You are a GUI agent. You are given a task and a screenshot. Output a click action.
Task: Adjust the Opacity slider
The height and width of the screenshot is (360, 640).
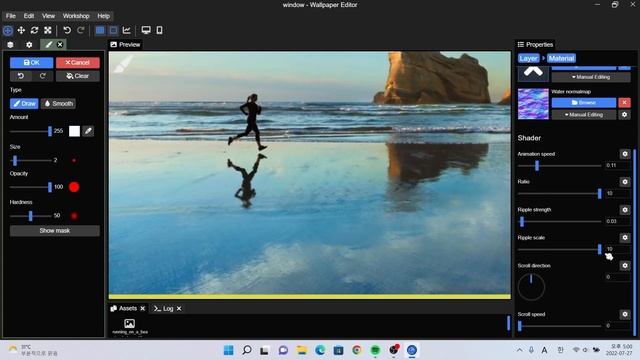(31, 187)
